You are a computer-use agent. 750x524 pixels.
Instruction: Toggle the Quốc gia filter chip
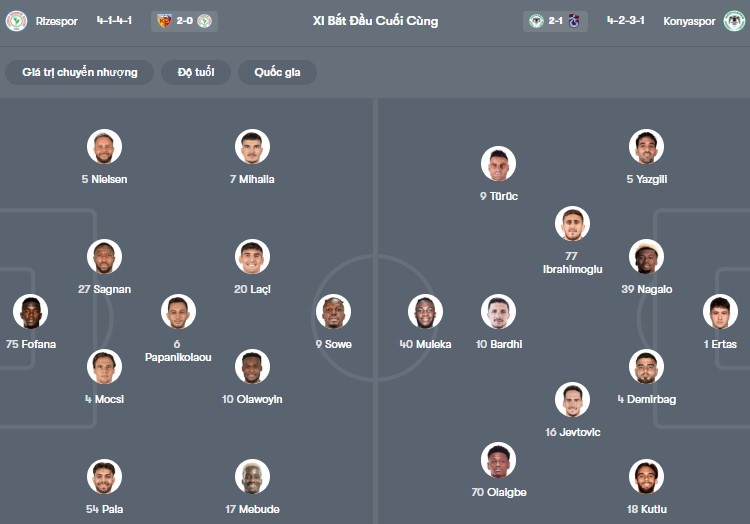[277, 72]
